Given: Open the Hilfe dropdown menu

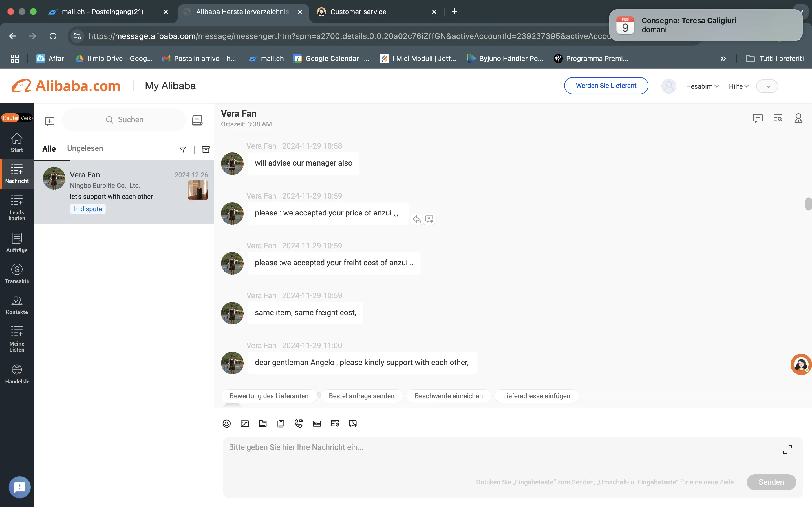Looking at the screenshot, I should coord(738,86).
